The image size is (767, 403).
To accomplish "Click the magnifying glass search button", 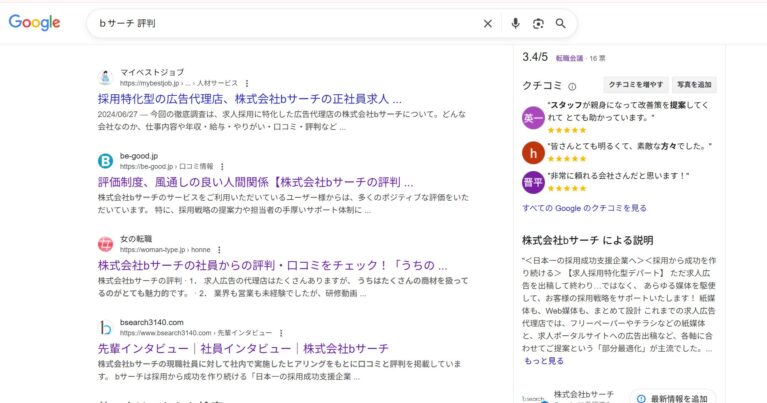I will pyautogui.click(x=561, y=23).
